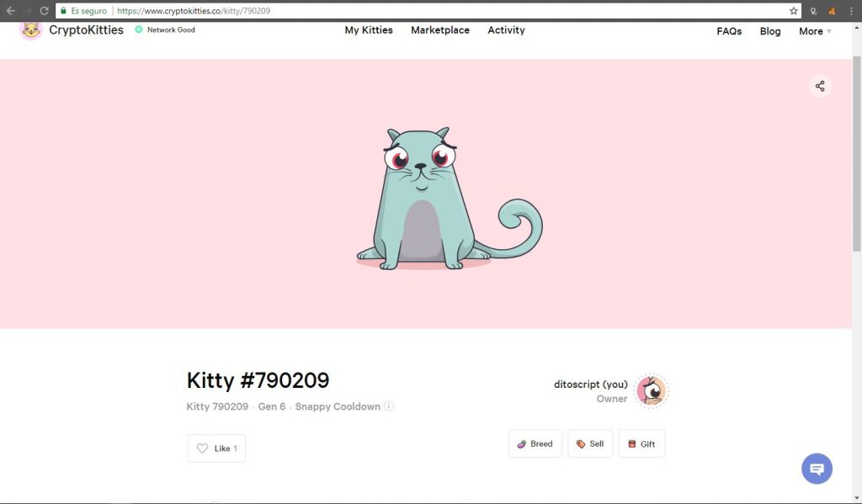
Task: Click the share icon on pink banner
Action: tap(820, 86)
